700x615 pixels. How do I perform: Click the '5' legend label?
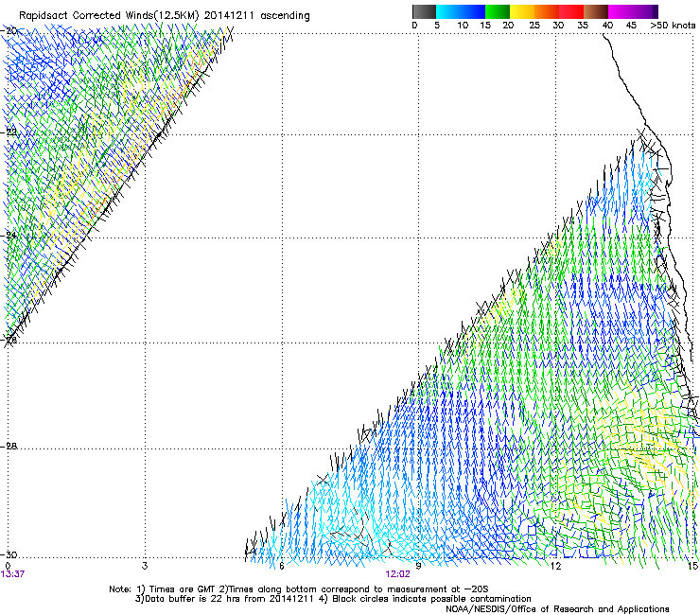coord(437,25)
